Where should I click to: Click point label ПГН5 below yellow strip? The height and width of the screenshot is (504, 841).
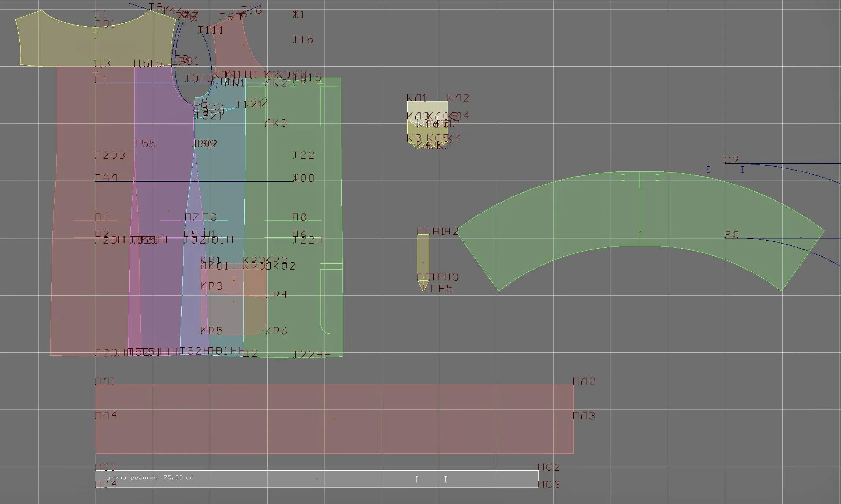coord(438,289)
